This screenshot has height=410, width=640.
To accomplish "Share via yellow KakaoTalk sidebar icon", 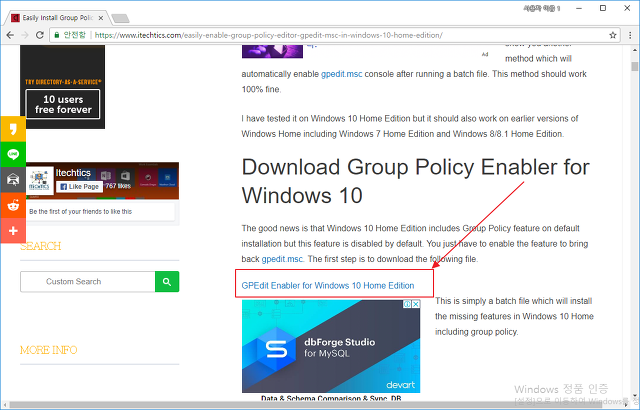I will click(x=13, y=129).
